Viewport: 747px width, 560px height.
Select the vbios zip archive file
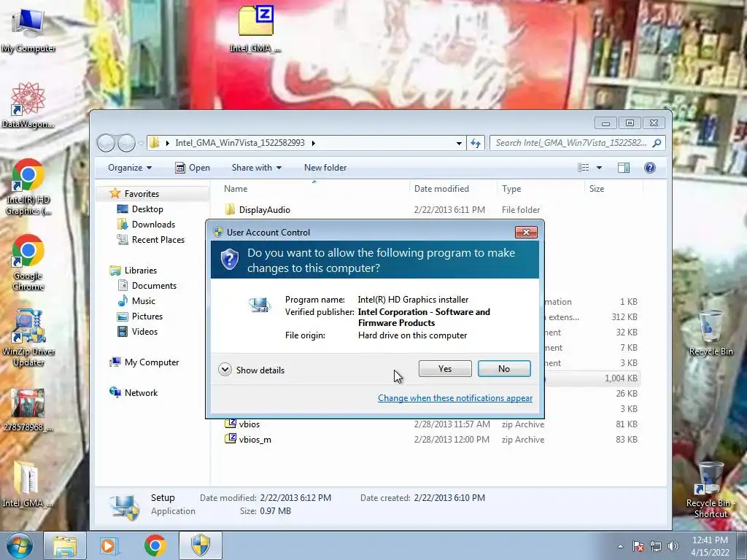coord(249,424)
